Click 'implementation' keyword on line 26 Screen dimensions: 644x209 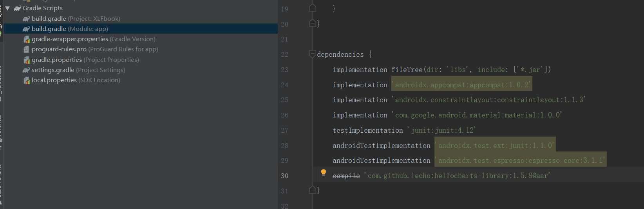360,115
